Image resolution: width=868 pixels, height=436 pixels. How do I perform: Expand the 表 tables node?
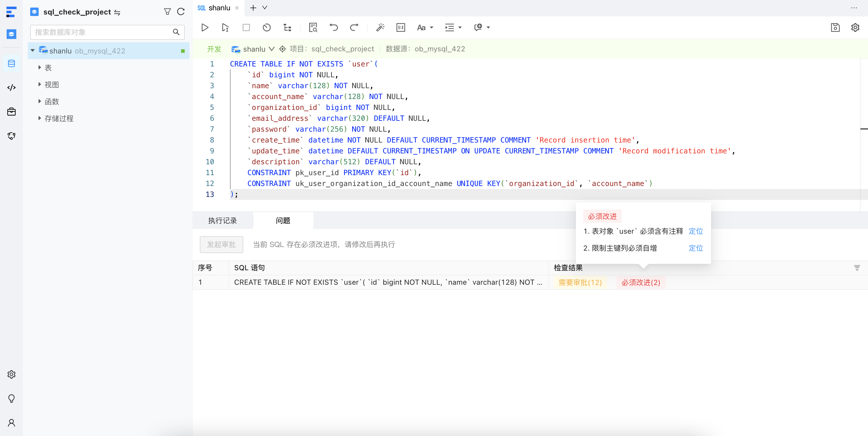(x=40, y=67)
